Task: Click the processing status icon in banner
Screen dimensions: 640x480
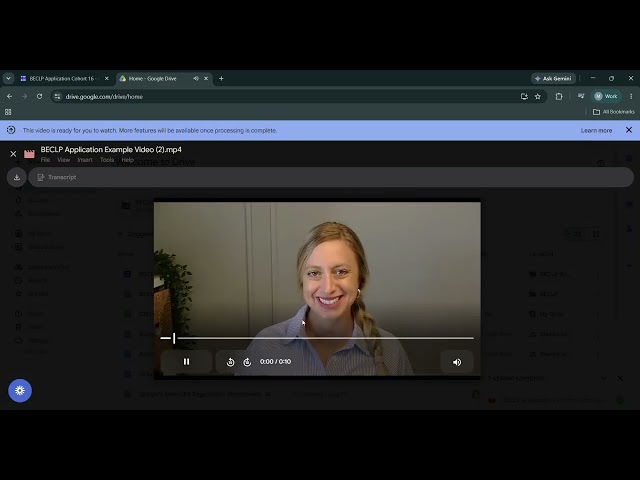Action: [11, 130]
